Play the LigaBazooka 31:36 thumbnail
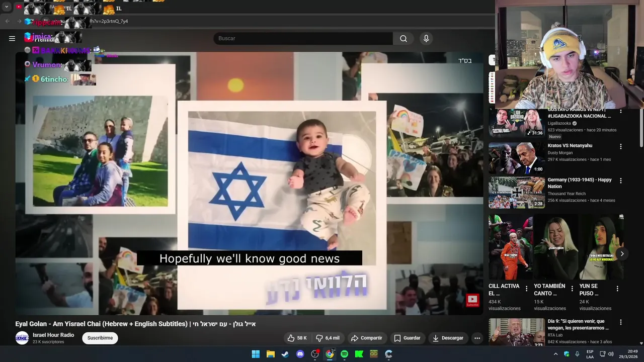 pyautogui.click(x=516, y=123)
